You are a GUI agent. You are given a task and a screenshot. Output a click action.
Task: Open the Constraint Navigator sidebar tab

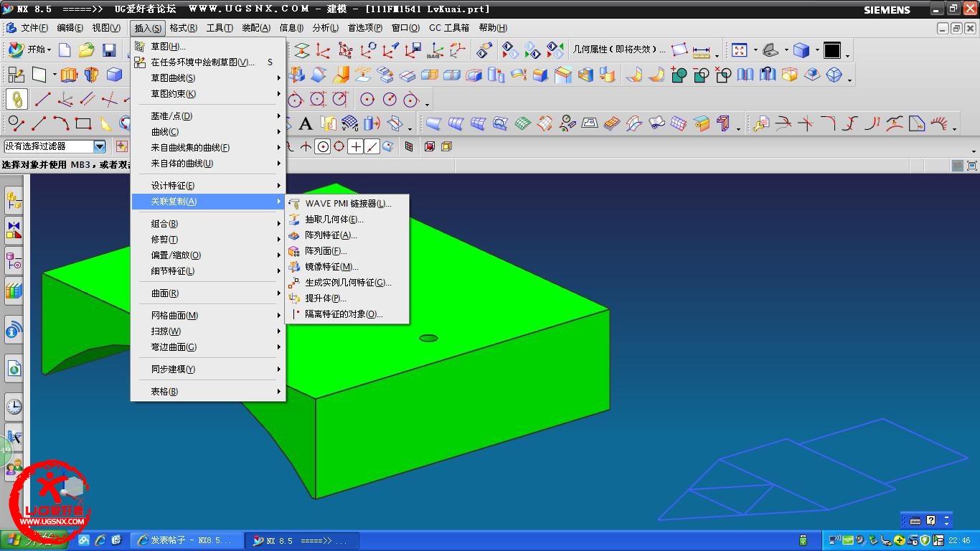tap(14, 230)
